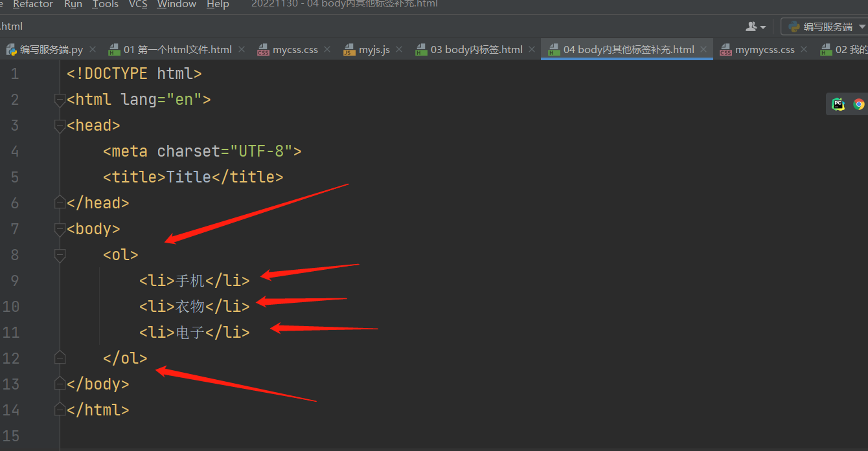The height and width of the screenshot is (451, 868).
Task: Close the 编写服务端.py tab
Action: pos(93,49)
